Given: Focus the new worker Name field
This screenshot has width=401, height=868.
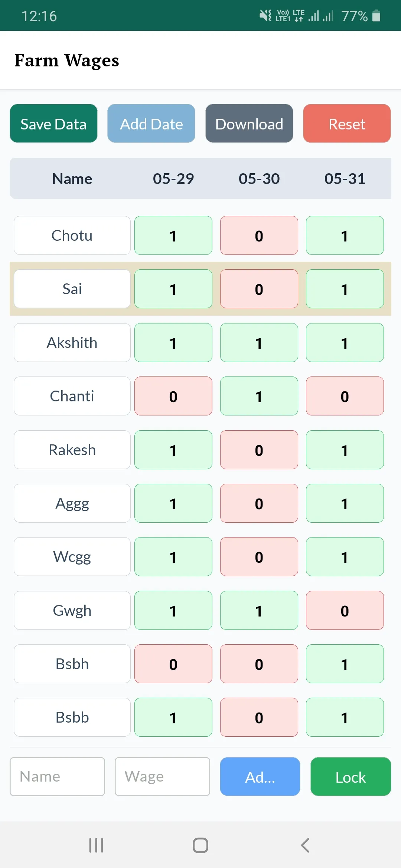Looking at the screenshot, I should point(57,777).
